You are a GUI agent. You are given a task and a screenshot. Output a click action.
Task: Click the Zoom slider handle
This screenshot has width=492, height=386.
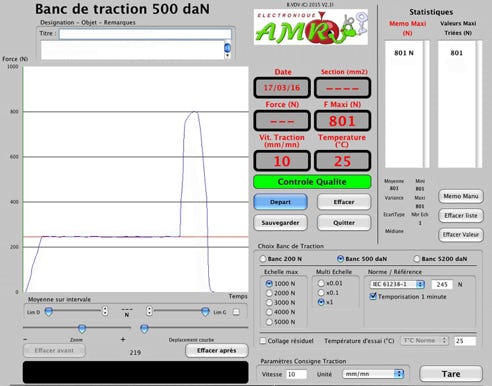pos(82,329)
